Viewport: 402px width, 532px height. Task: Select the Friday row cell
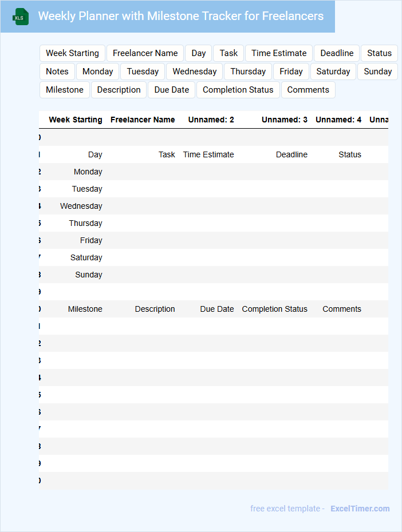(91, 241)
